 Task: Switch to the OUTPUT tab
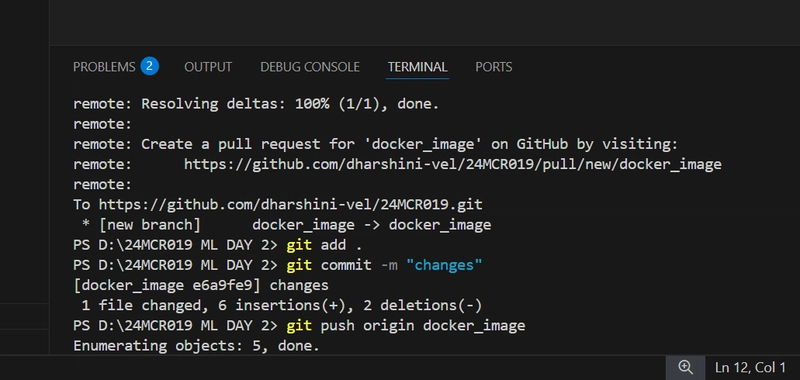[208, 67]
